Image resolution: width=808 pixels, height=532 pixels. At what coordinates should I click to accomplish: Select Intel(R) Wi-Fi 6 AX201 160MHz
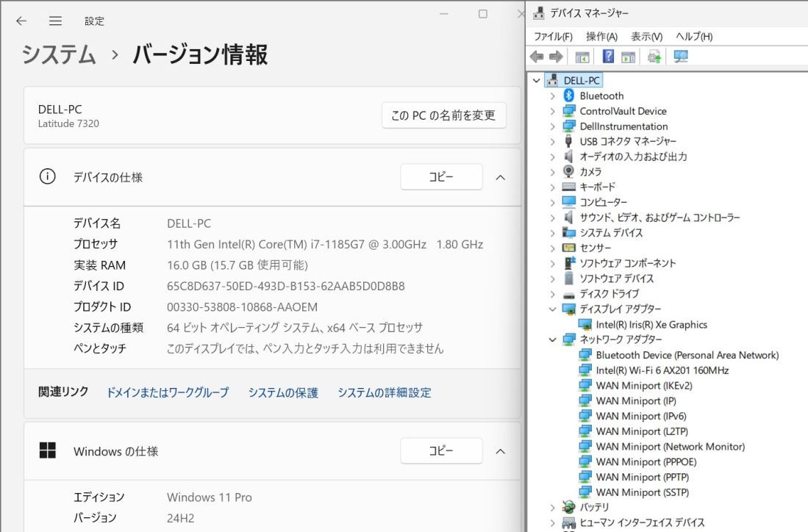tap(662, 370)
